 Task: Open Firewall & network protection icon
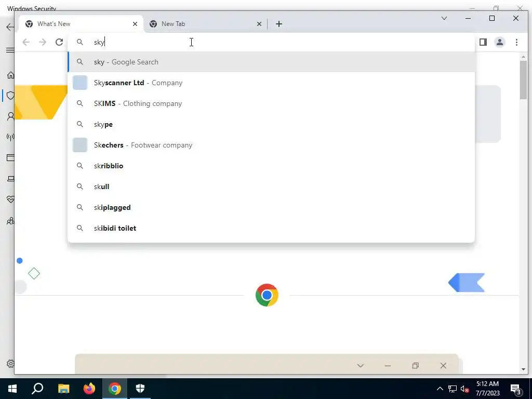pos(10,137)
